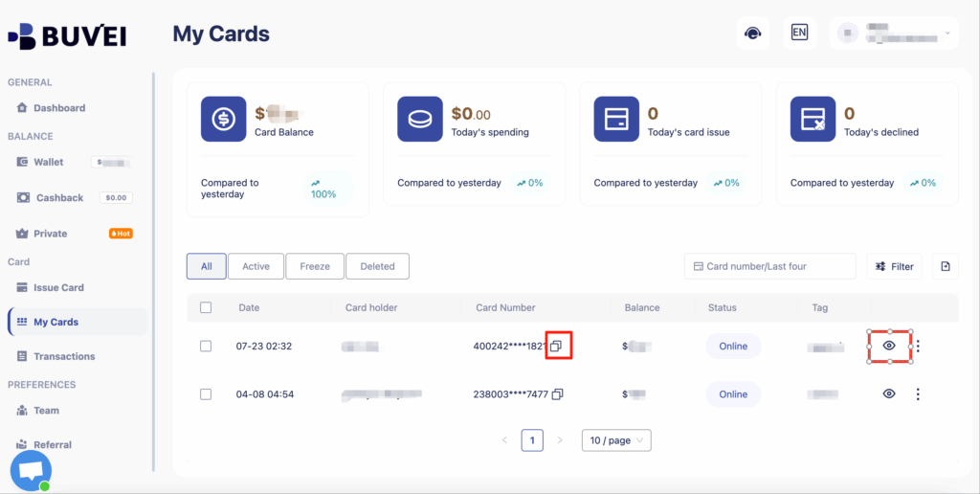Focus the Card number/Last four search field

769,266
